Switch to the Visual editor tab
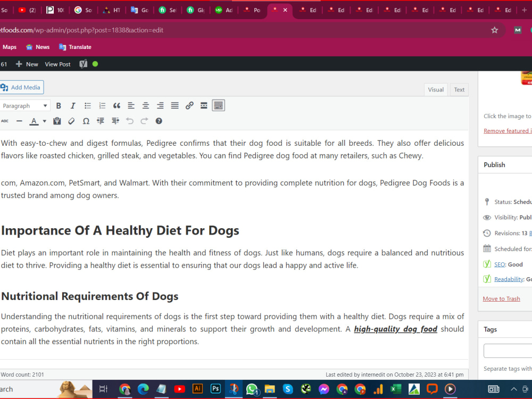The image size is (532, 399). pyautogui.click(x=436, y=90)
